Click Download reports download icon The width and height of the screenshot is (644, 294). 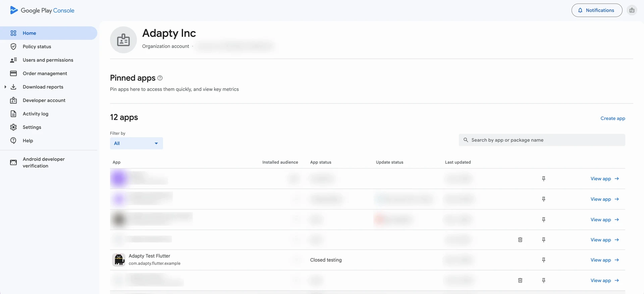13,87
